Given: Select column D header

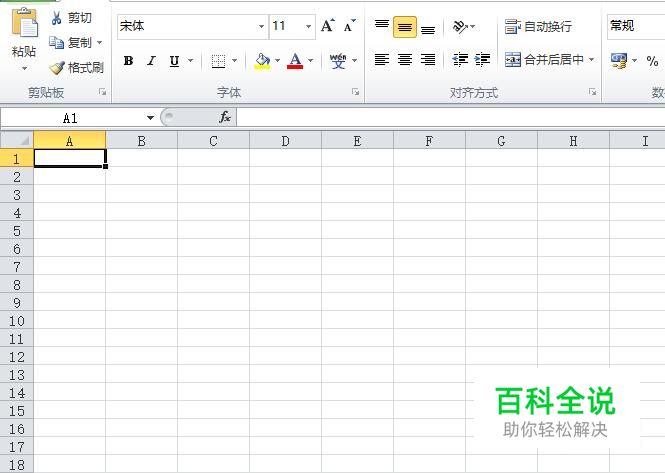Looking at the screenshot, I should (x=285, y=140).
